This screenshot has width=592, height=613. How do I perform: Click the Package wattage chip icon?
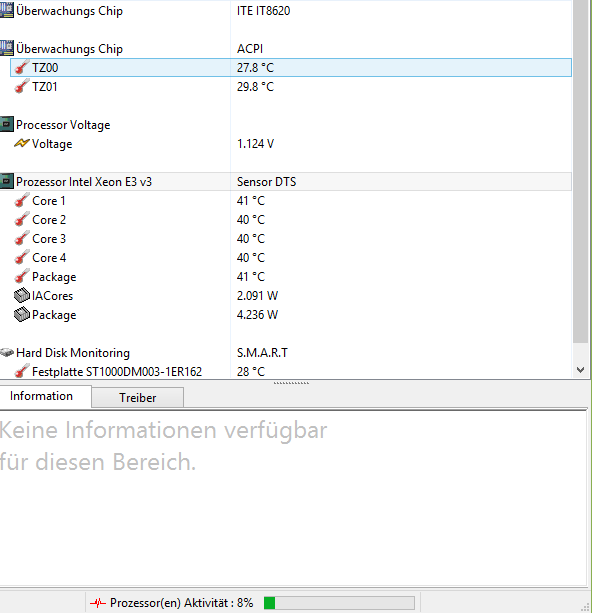tap(22, 315)
